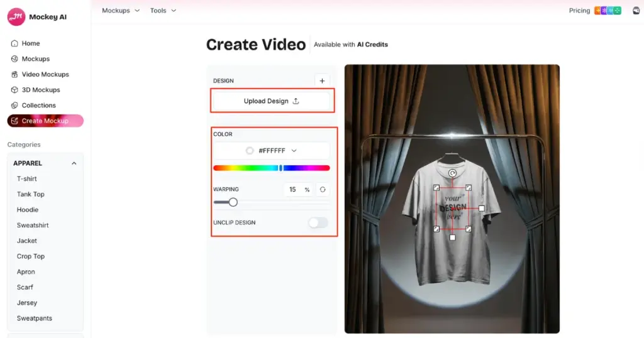Viewport: 644px width, 338px height.
Task: Click the Home icon in sidebar
Action: click(x=14, y=43)
